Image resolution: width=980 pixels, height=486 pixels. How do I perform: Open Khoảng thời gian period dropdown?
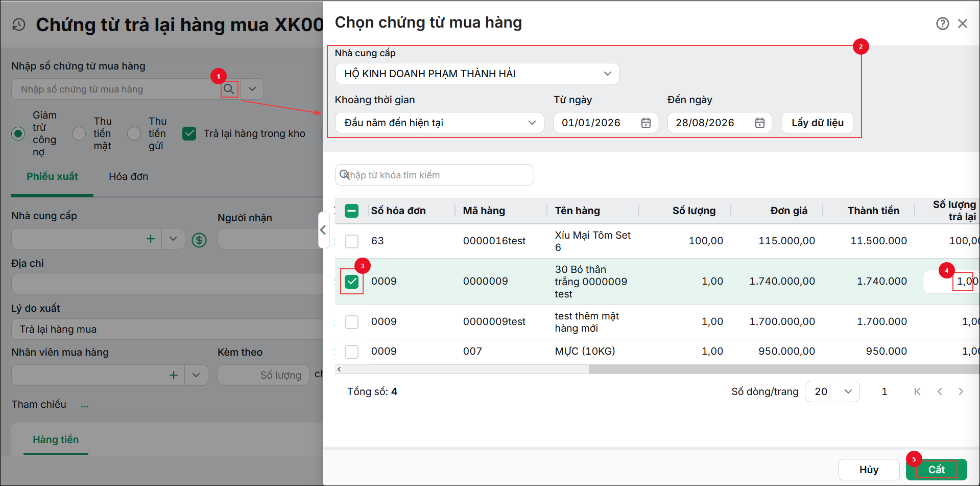click(439, 123)
